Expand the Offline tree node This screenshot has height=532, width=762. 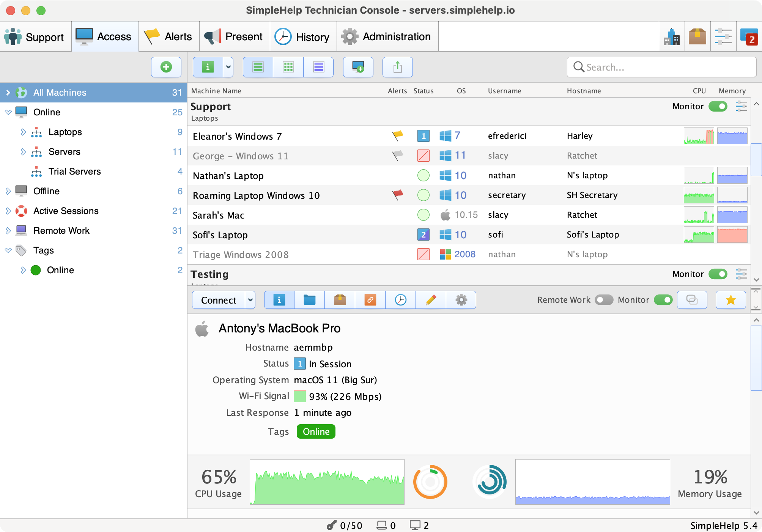pos(8,191)
